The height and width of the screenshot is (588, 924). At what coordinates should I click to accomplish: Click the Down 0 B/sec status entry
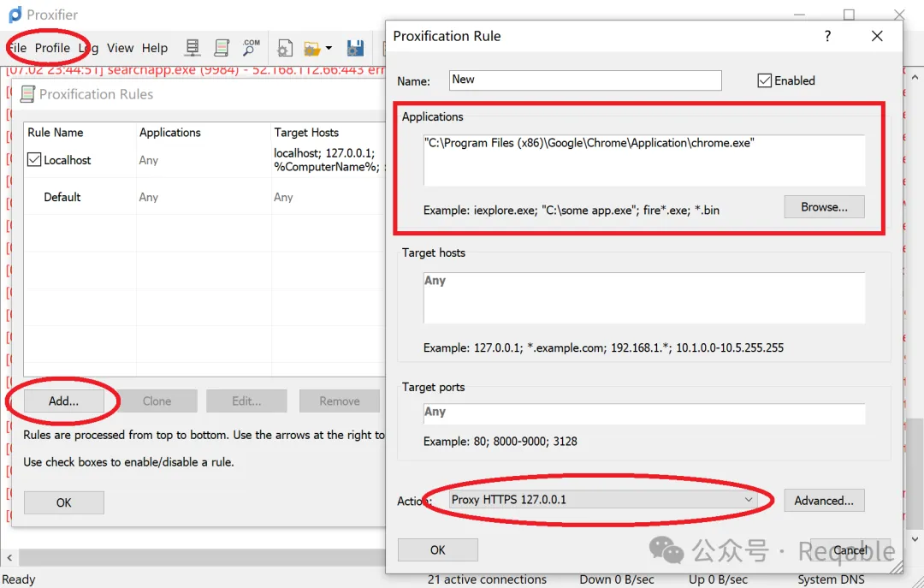[616, 579]
